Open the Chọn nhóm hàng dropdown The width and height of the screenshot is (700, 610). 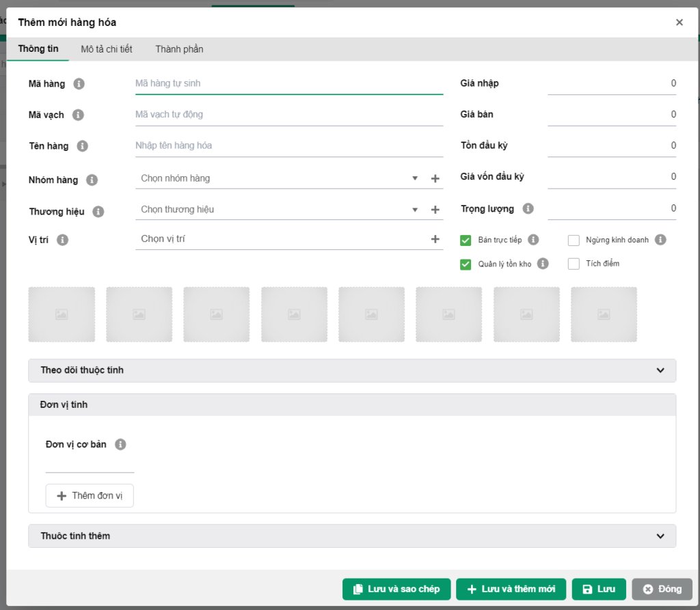coord(273,178)
